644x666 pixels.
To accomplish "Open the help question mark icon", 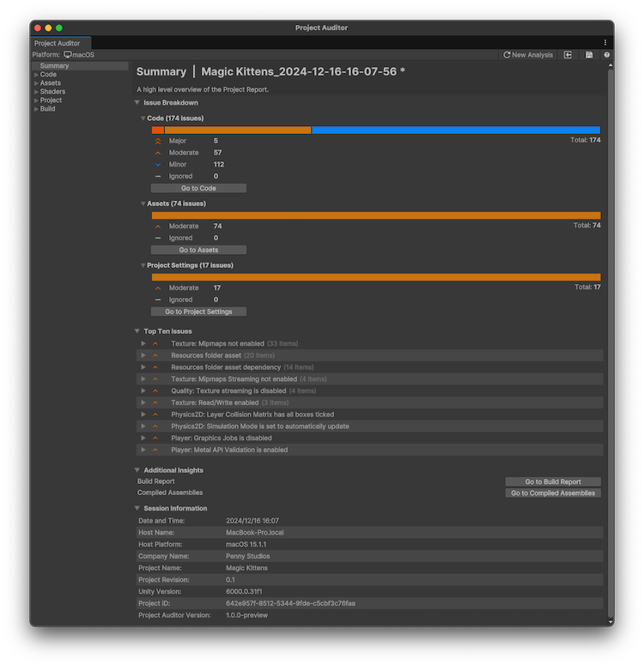I will point(607,55).
